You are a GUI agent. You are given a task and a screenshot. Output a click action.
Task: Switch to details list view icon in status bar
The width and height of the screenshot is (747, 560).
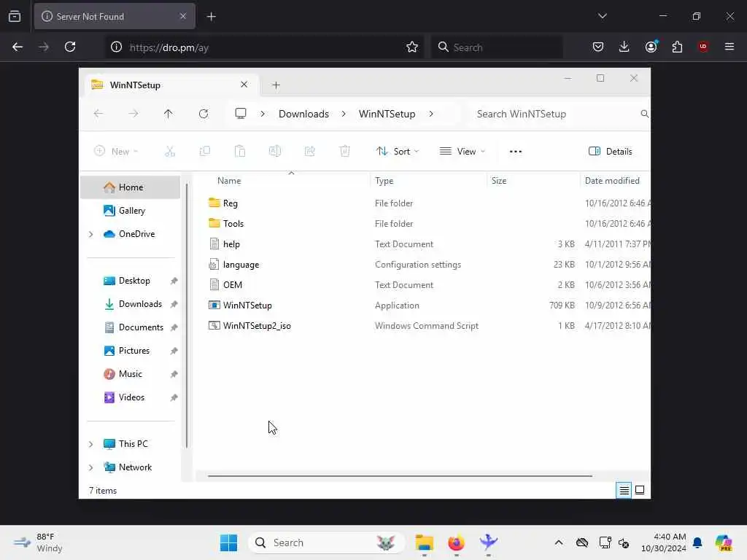point(624,490)
